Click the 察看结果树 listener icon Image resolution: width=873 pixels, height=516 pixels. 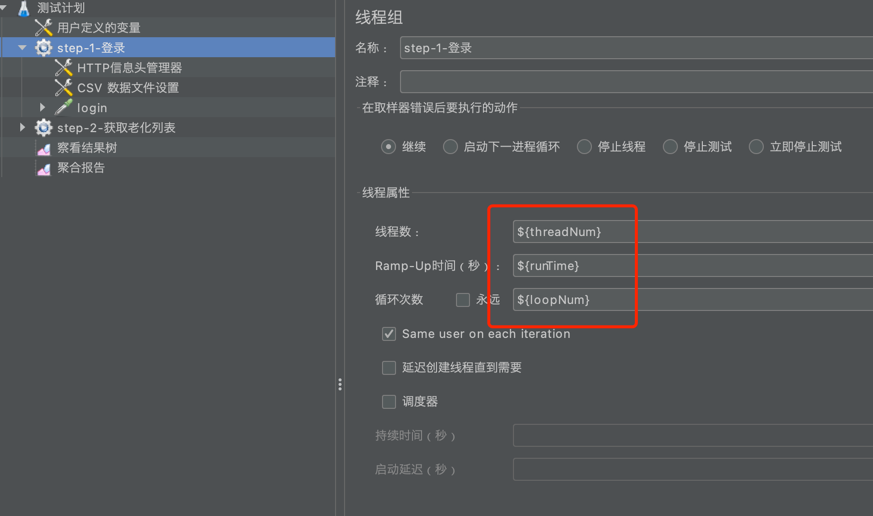43,148
